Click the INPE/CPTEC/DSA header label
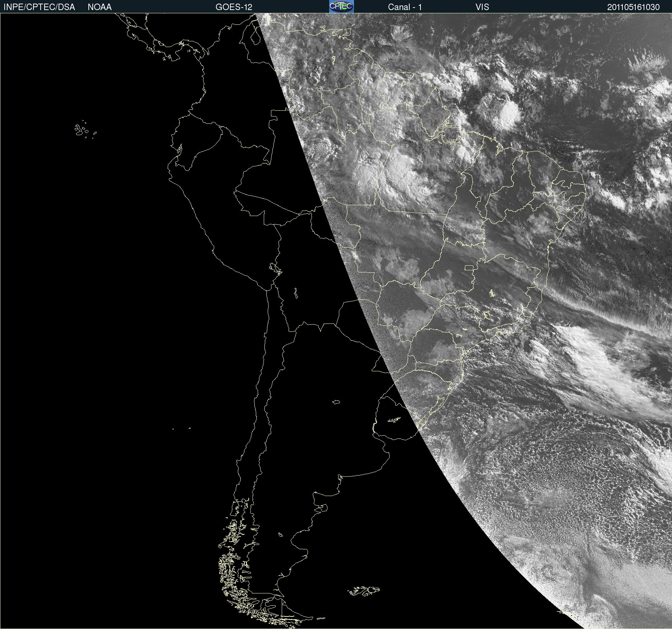 39,7
